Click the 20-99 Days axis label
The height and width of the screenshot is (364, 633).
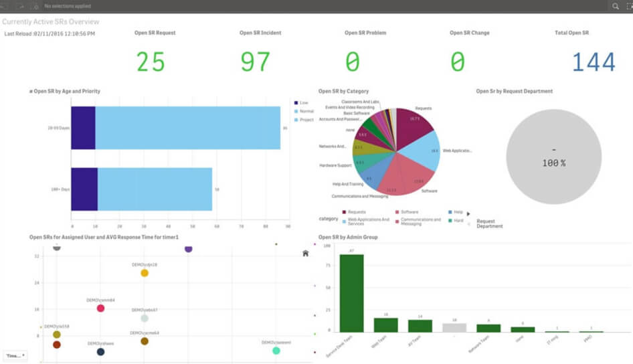click(58, 128)
